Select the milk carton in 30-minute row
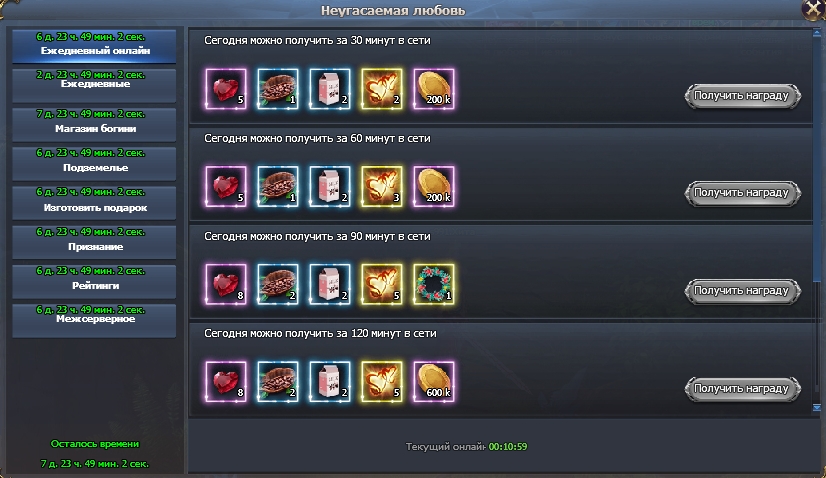The height and width of the screenshot is (478, 826). click(330, 89)
